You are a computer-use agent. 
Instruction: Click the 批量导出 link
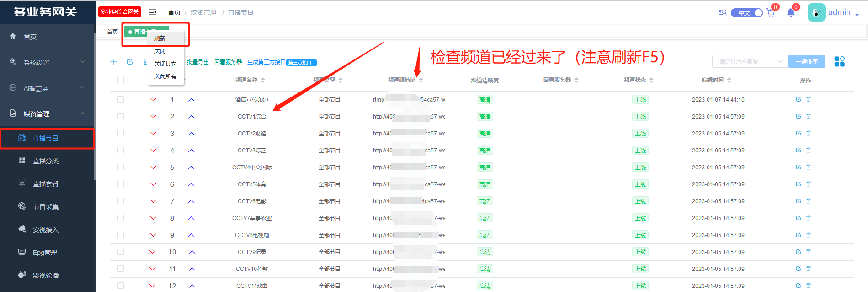[x=197, y=62]
